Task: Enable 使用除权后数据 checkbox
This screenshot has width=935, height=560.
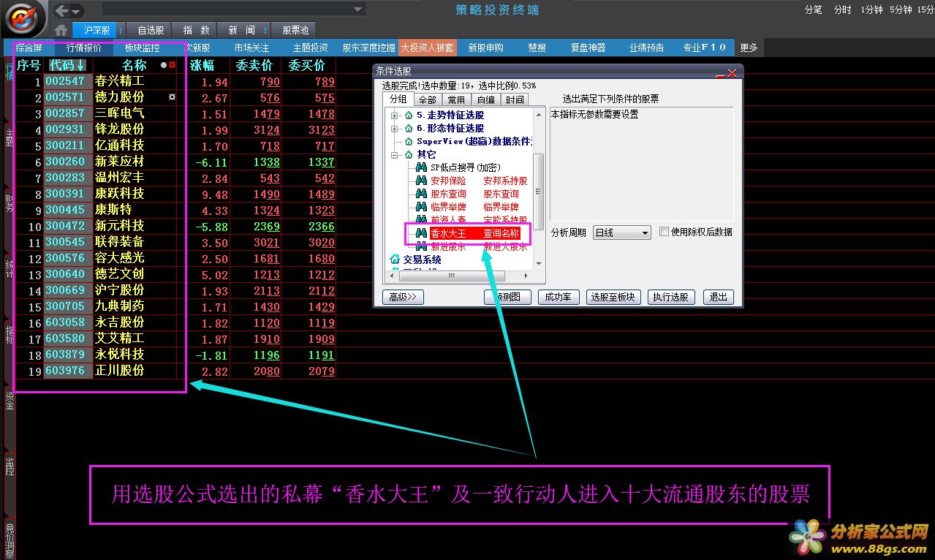Action: (x=664, y=232)
